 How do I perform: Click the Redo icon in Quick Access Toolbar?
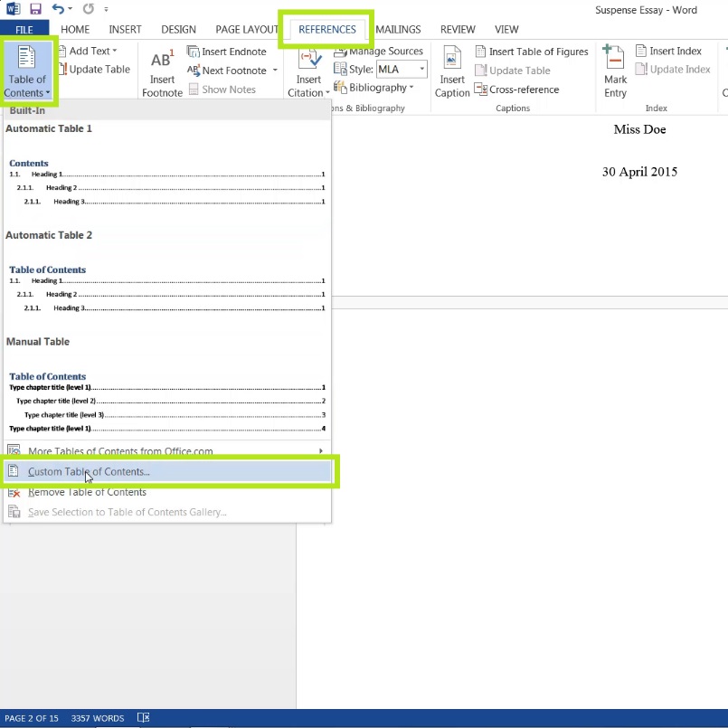89,9
